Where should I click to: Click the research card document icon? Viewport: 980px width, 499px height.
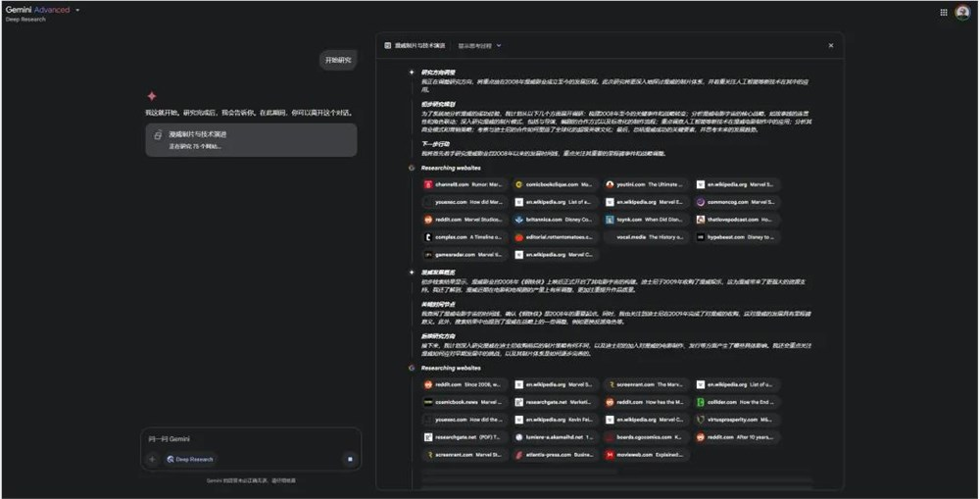(158, 134)
